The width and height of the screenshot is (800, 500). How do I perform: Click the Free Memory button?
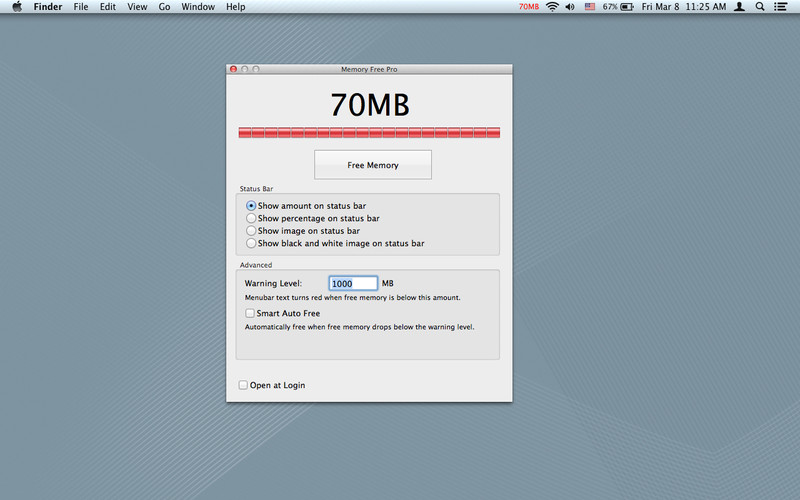coord(373,165)
